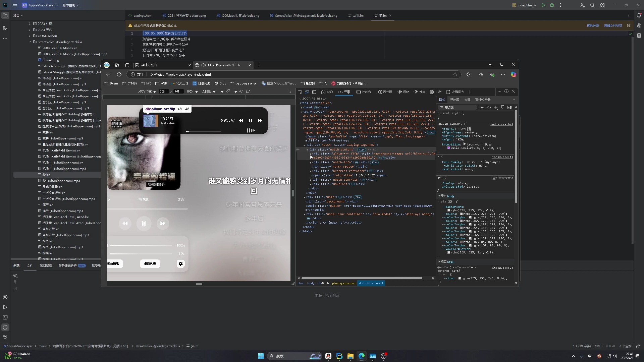Open the Project tool window icon in sidebar

click(x=5, y=15)
